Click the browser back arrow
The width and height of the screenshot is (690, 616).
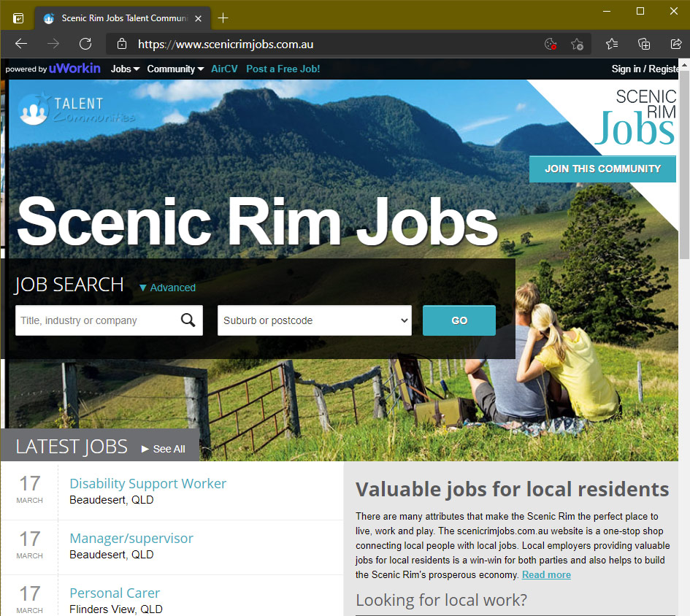pos(21,44)
